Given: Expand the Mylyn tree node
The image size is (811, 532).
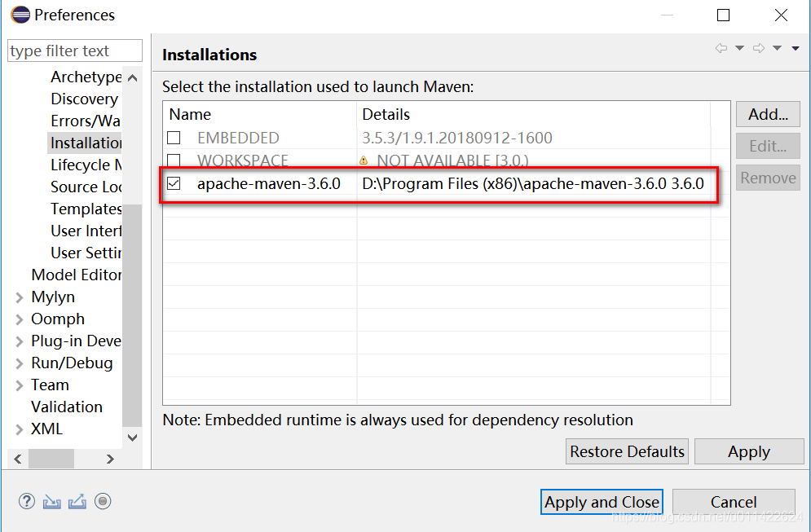Looking at the screenshot, I should pos(19,297).
